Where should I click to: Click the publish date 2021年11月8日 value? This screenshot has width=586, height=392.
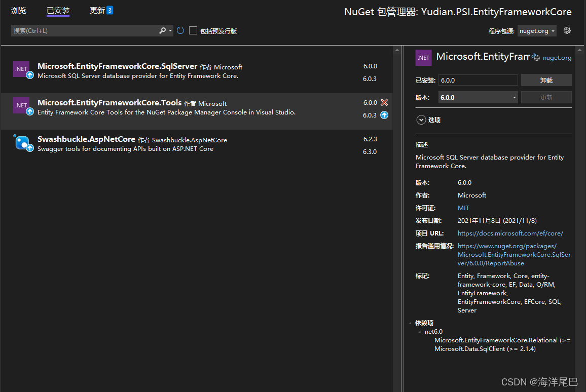pos(497,221)
